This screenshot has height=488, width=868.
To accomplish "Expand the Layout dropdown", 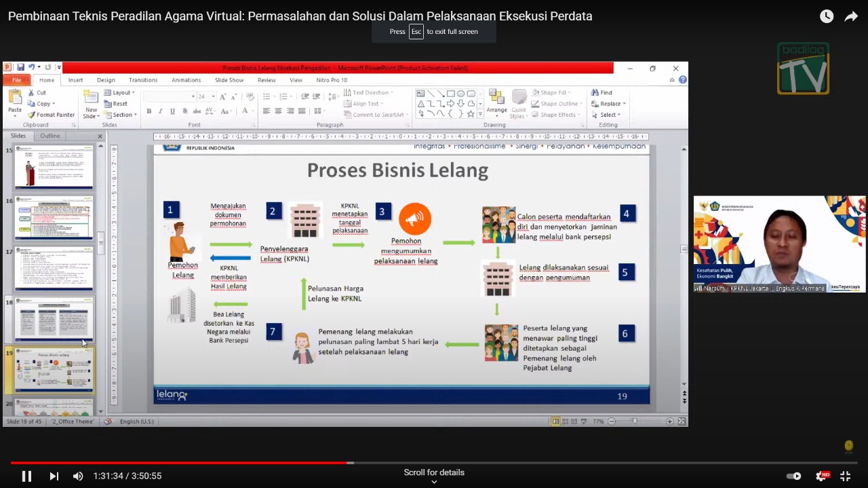I will point(123,92).
